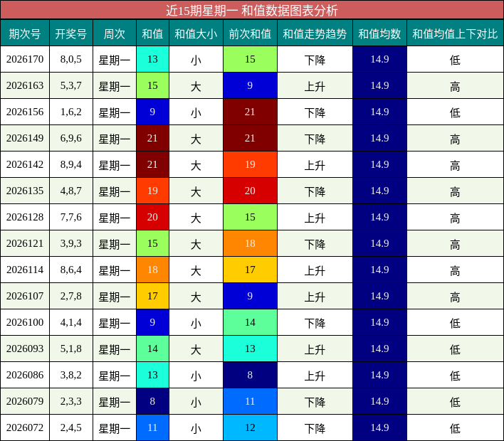Select issue number 2026100
This screenshot has width=504, height=441.
(25, 322)
